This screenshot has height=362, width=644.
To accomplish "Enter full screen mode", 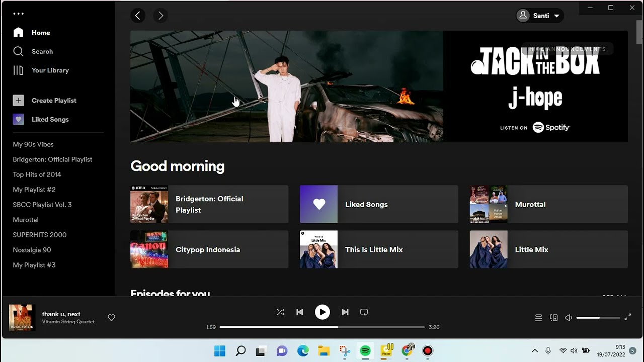I will 628,317.
